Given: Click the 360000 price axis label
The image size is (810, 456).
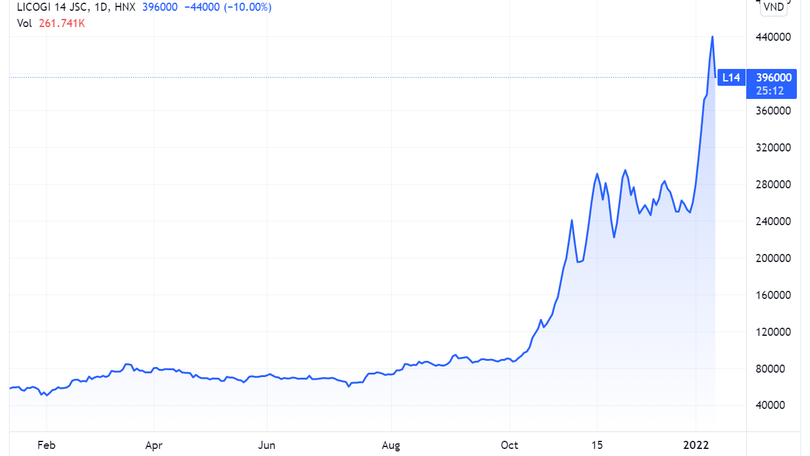Looking at the screenshot, I should tap(774, 111).
